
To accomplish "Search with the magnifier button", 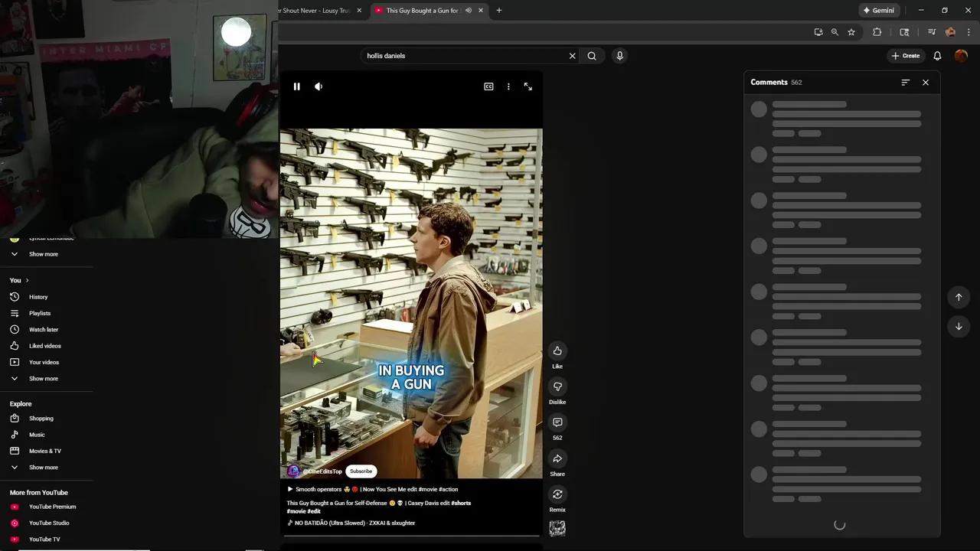I will [592, 56].
